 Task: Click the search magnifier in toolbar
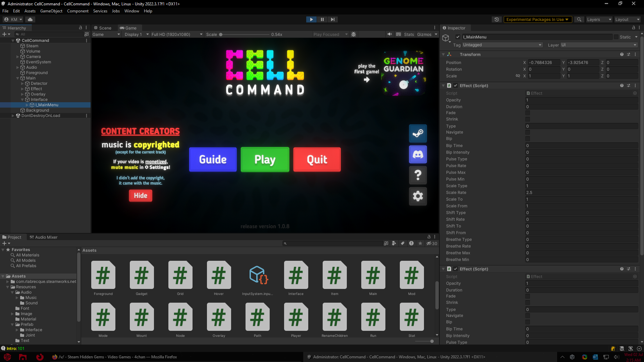point(579,19)
